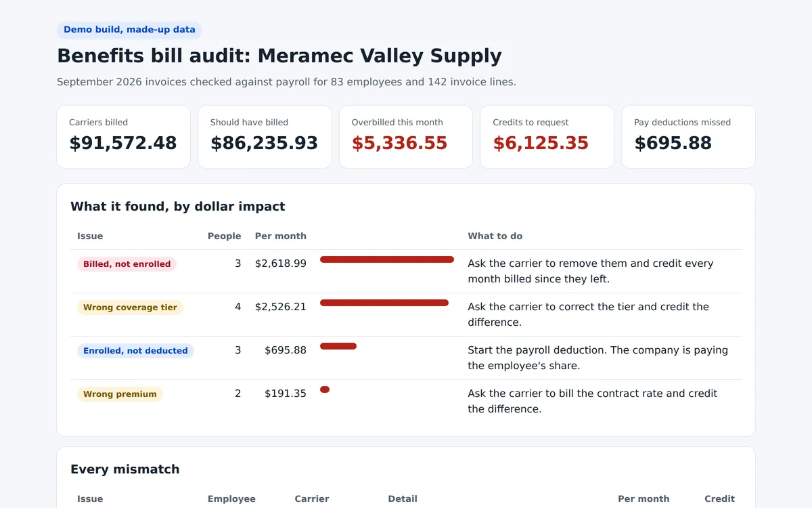Click the 'Credits to request' card label

coord(531,123)
